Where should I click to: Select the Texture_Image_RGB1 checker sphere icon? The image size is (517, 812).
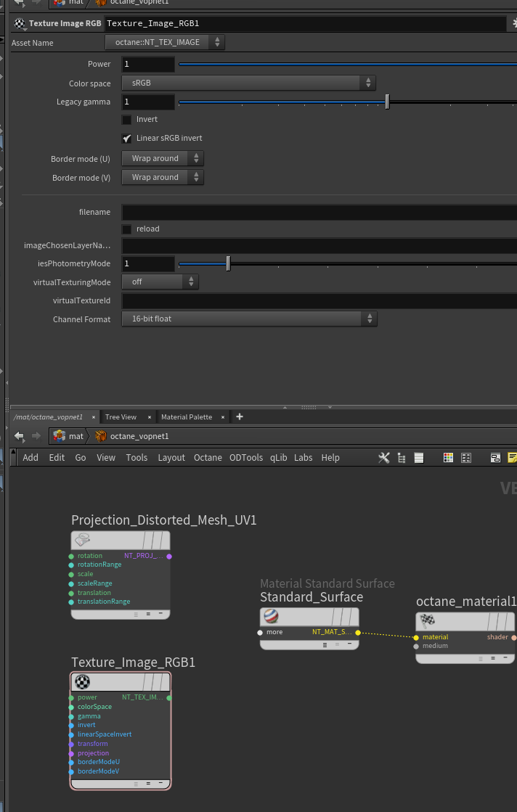pos(82,681)
